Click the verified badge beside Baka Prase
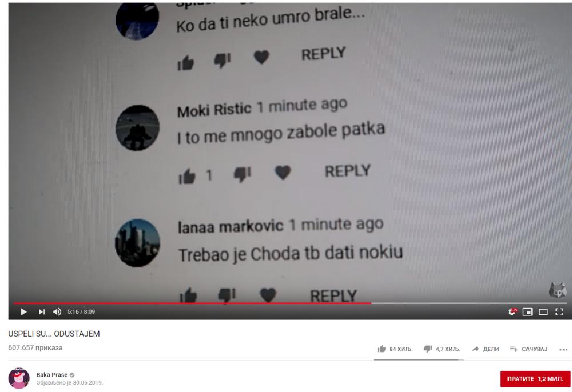Screen dimensions: 572x392 (72, 375)
